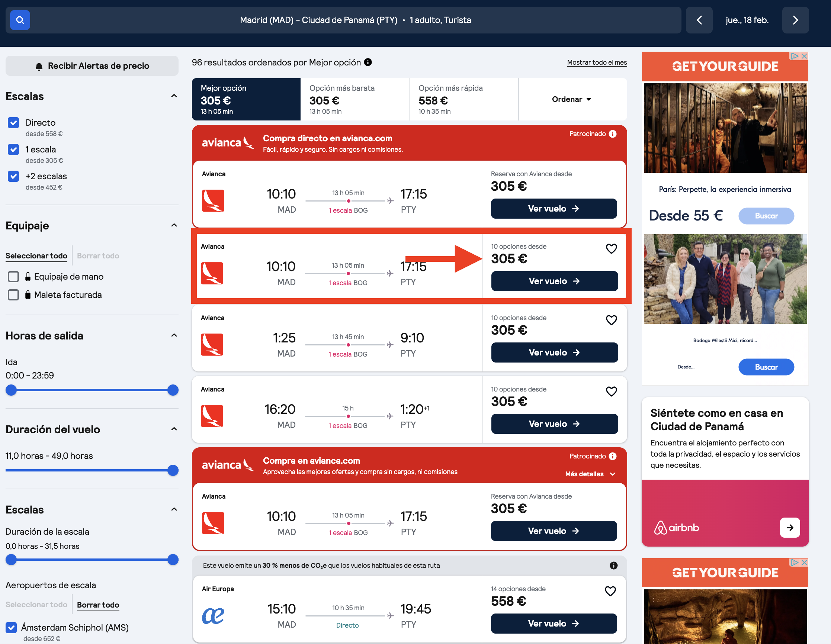Image resolution: width=831 pixels, height=644 pixels.
Task: Click CO₂ emissions info icon
Action: tap(613, 566)
